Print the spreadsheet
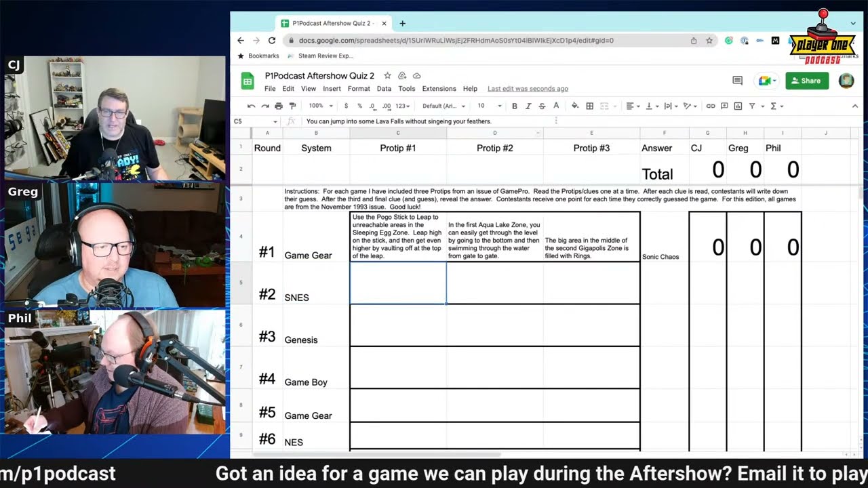This screenshot has width=868, height=488. point(279,106)
